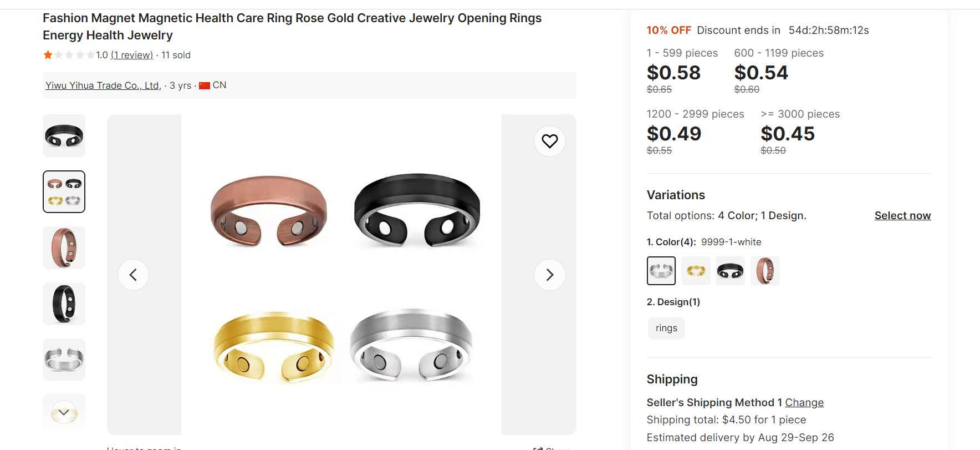The image size is (980, 450).
Task: Open Yiwu Yihua Trade Co., Ltd store
Action: [x=103, y=85]
